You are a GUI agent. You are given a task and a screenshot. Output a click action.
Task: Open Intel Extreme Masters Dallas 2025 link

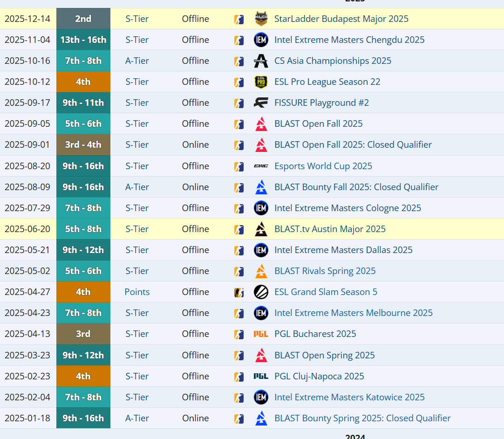point(343,250)
